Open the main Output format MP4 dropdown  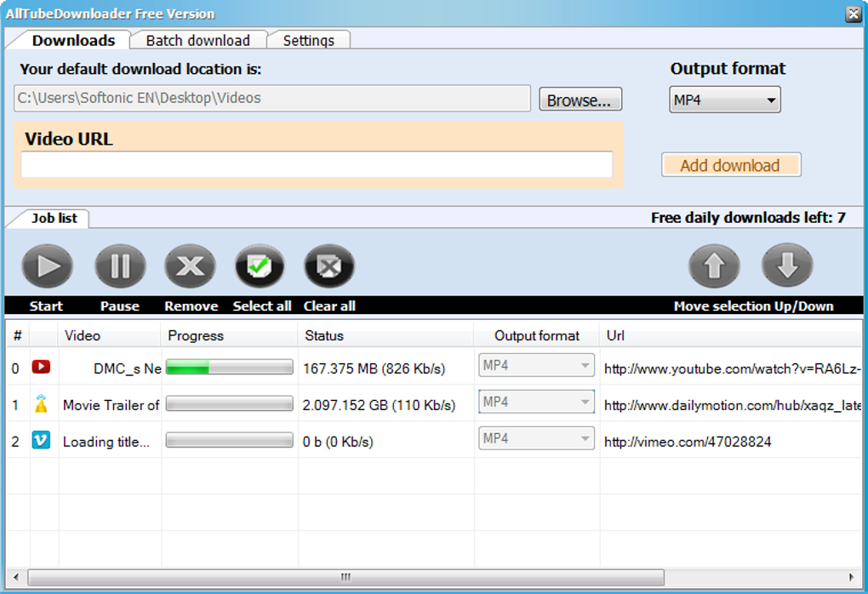click(725, 100)
